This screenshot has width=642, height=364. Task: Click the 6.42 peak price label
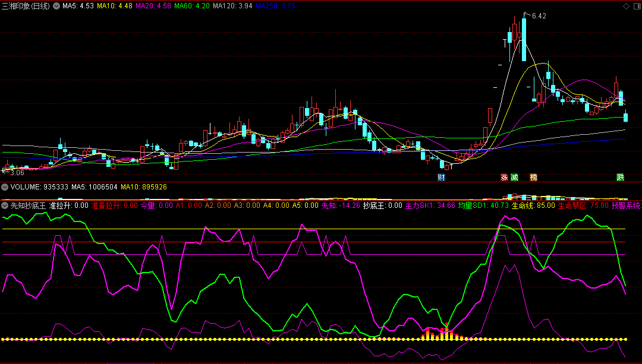click(539, 16)
